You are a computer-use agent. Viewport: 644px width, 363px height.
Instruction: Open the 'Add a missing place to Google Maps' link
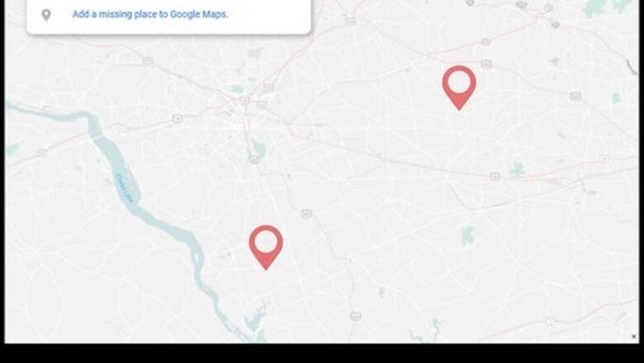click(x=150, y=14)
